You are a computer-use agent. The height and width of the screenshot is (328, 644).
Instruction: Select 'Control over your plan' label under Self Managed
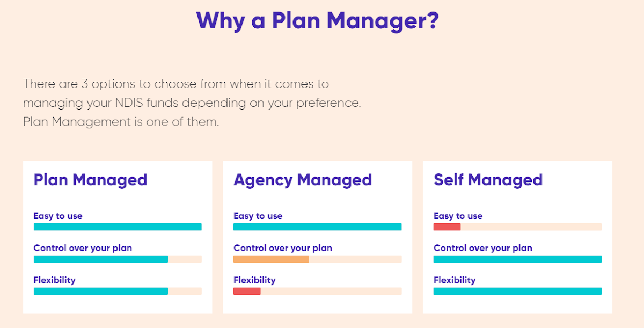click(483, 248)
